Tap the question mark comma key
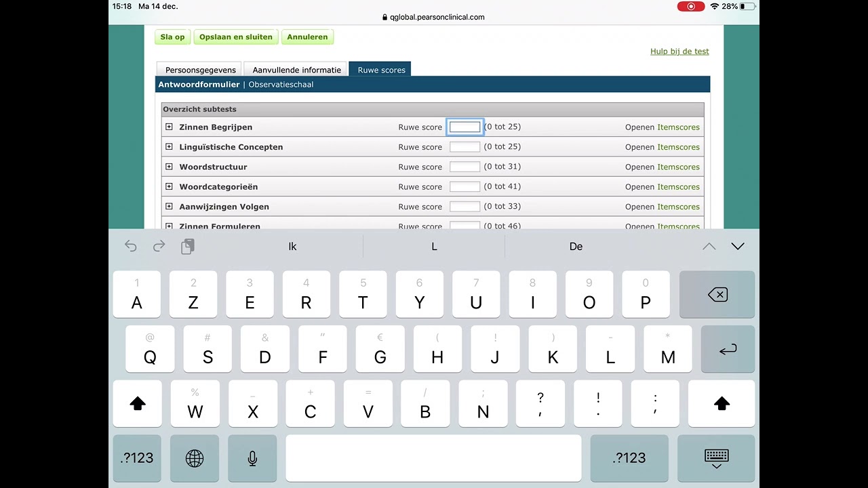Viewport: 868px width, 488px height. (x=540, y=404)
